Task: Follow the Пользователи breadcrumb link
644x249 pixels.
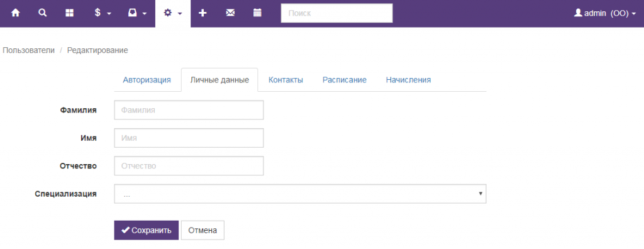Action: click(x=28, y=50)
